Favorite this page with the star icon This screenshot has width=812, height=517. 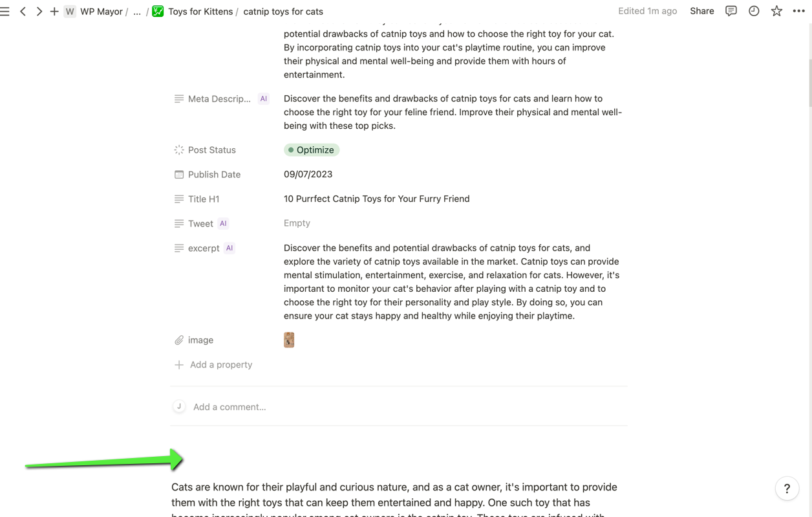pyautogui.click(x=776, y=11)
